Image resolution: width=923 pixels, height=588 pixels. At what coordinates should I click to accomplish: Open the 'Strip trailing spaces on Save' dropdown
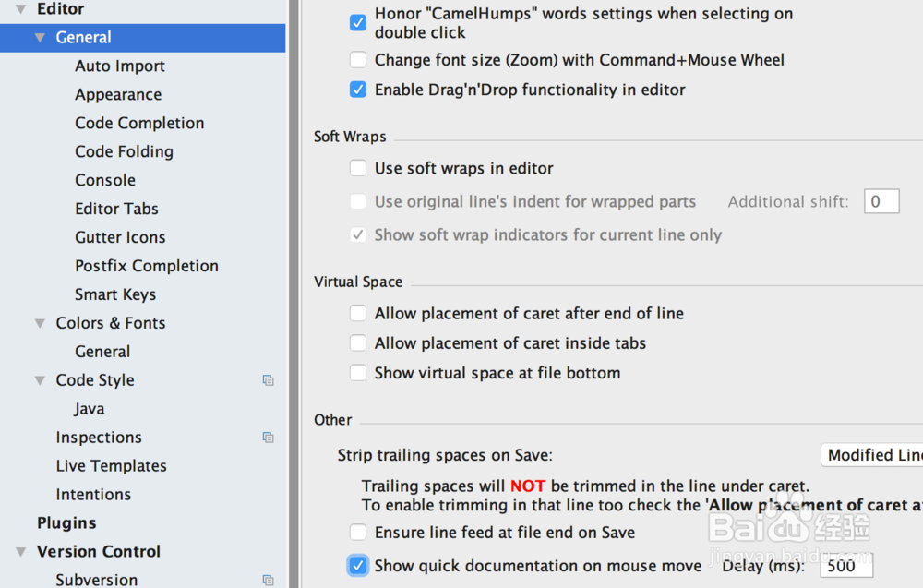872,455
